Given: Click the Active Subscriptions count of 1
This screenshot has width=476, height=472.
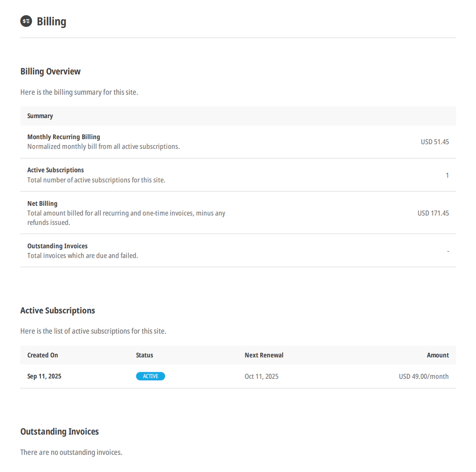Looking at the screenshot, I should pyautogui.click(x=447, y=175).
